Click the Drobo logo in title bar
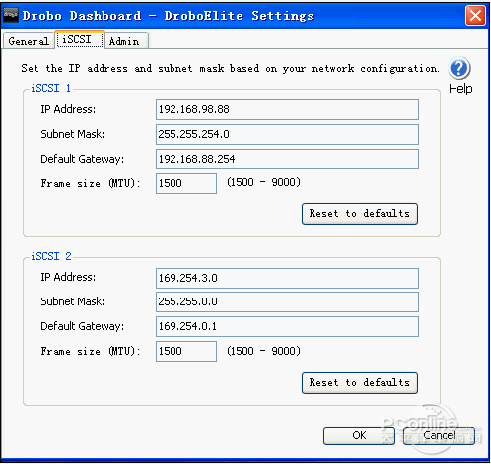The width and height of the screenshot is (491, 464). tap(11, 15)
